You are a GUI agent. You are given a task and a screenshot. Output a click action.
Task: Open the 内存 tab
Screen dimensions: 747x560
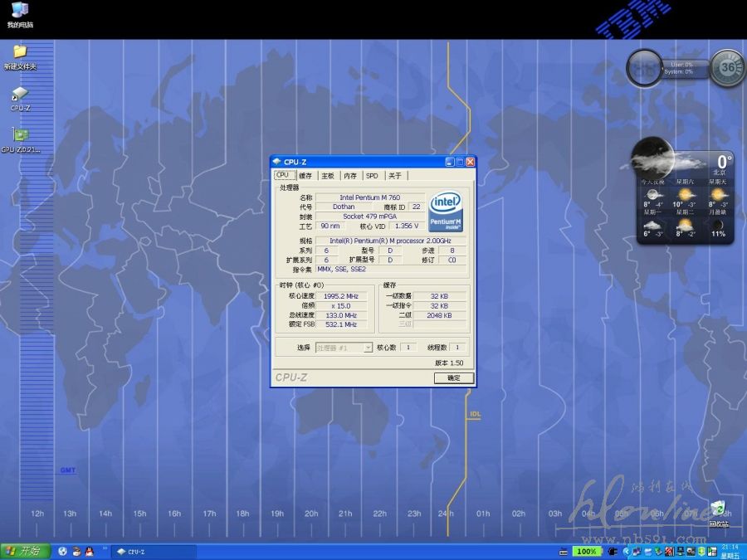point(350,176)
